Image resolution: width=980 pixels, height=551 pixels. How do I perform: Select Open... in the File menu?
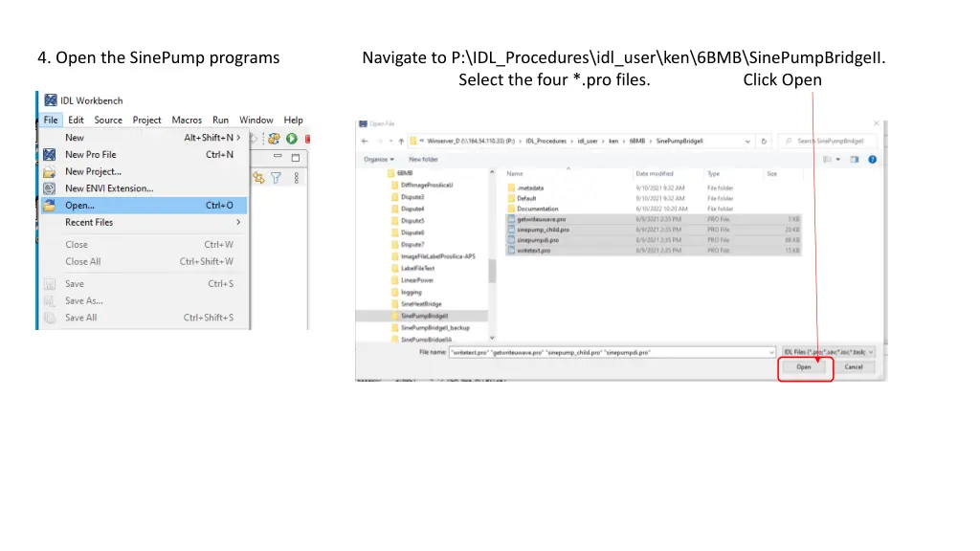(x=144, y=205)
